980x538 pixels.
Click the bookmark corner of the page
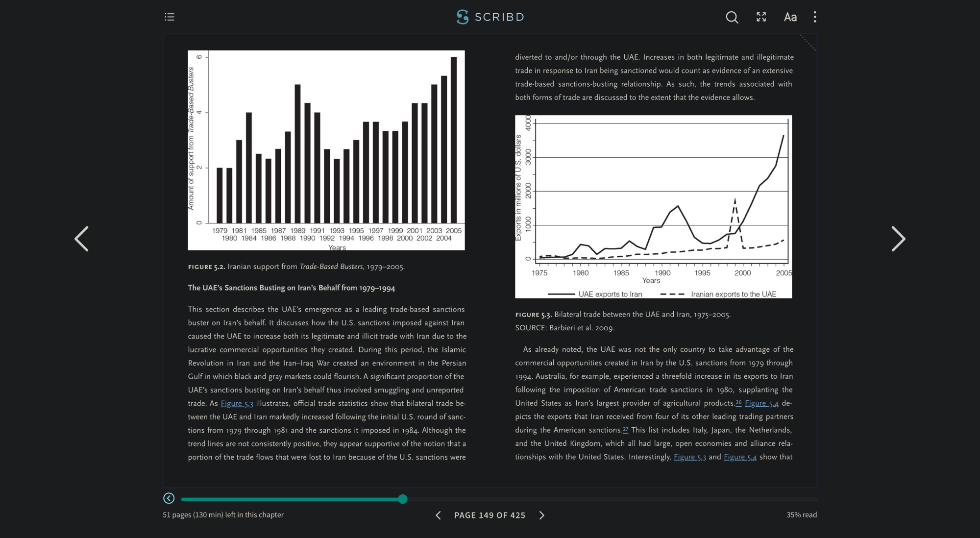(808, 43)
